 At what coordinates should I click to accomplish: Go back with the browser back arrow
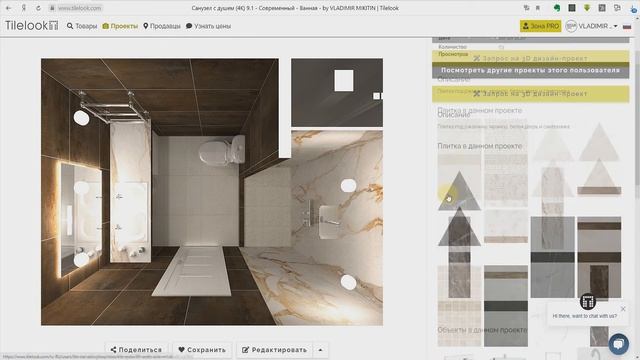8,8
